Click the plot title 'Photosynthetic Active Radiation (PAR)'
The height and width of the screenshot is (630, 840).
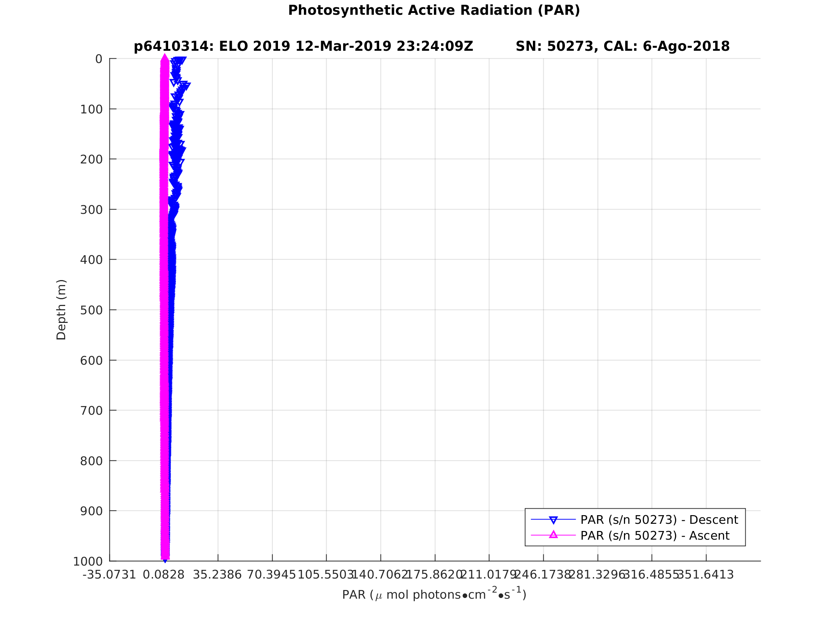pyautogui.click(x=434, y=11)
